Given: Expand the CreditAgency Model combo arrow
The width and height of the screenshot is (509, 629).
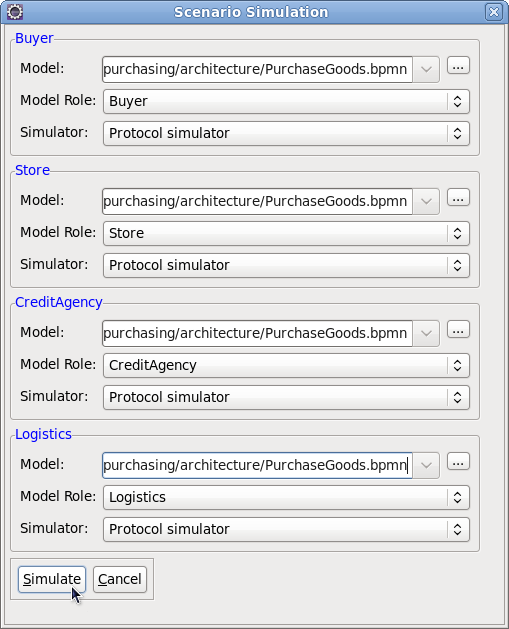Looking at the screenshot, I should coord(426,333).
